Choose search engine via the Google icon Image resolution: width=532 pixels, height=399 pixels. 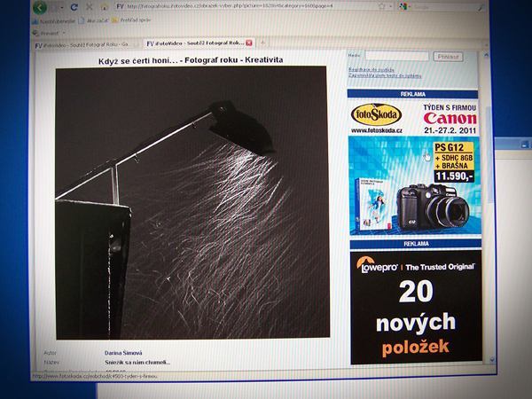403,6
